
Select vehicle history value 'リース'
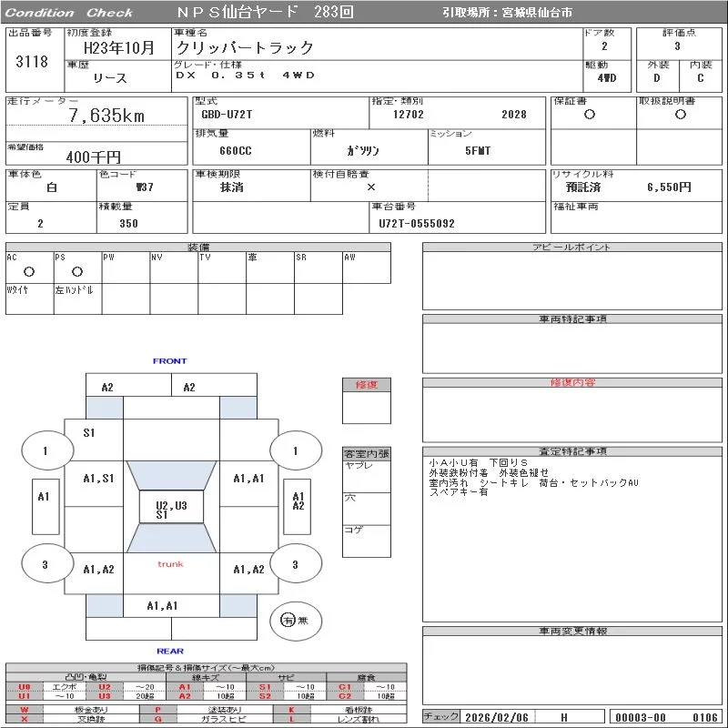(x=110, y=78)
